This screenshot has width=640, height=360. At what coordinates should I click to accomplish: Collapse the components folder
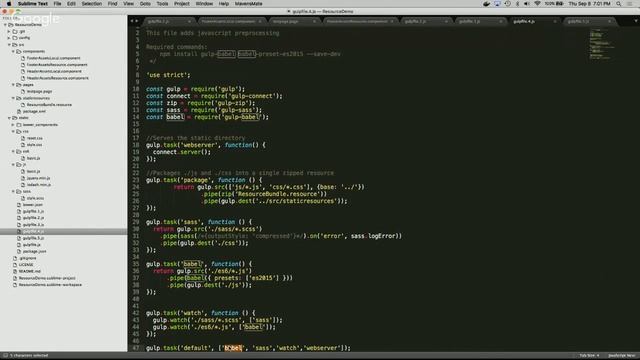[x=13, y=51]
